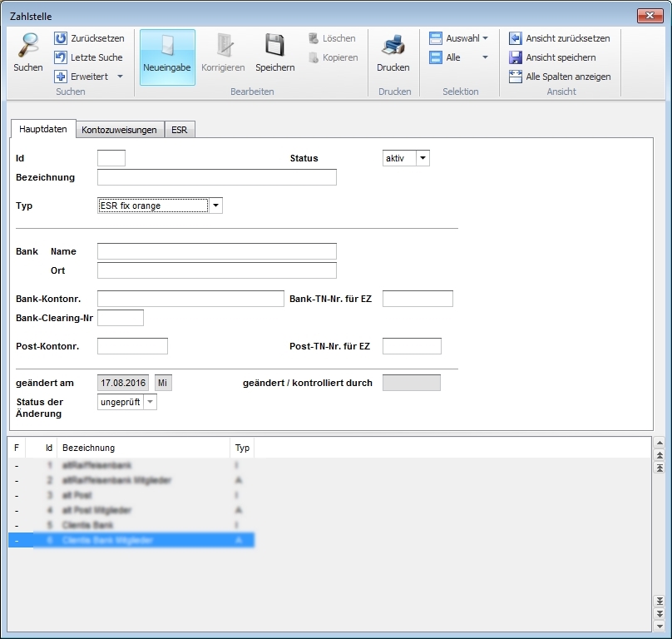Click the Auswahl selection icon
This screenshot has height=639, width=672.
(436, 38)
